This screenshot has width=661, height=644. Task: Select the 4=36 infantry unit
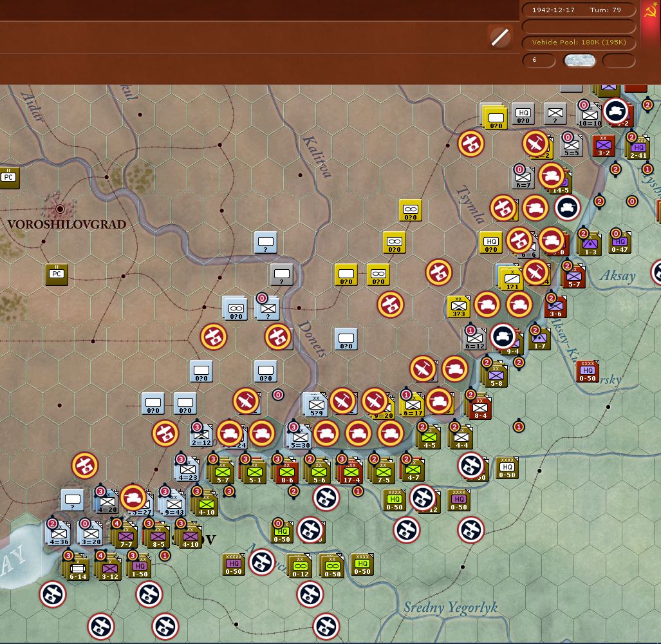[x=59, y=533]
